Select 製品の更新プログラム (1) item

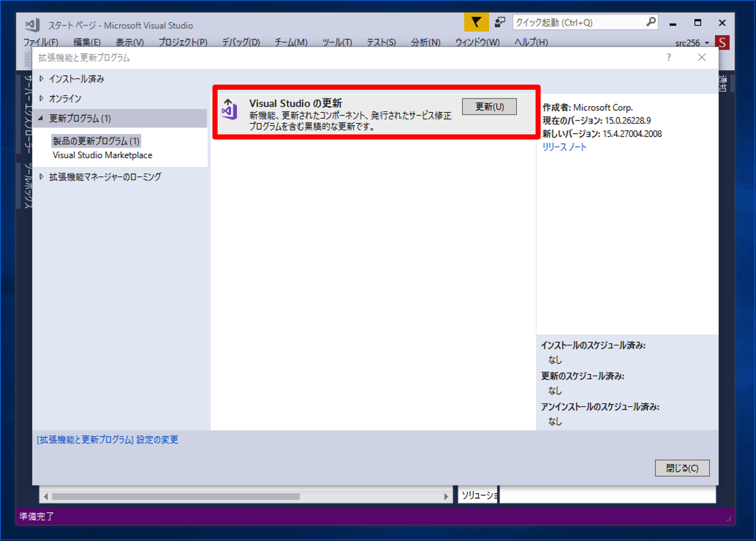(96, 141)
